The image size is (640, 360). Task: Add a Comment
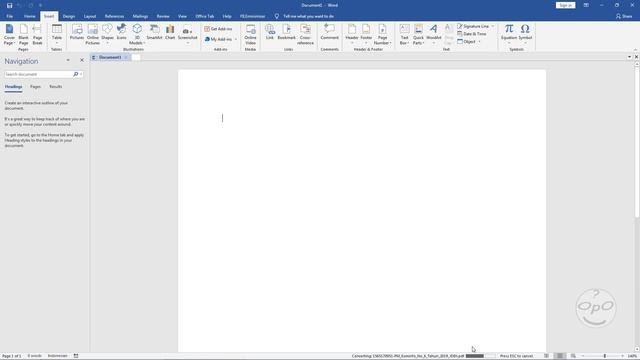pos(329,32)
